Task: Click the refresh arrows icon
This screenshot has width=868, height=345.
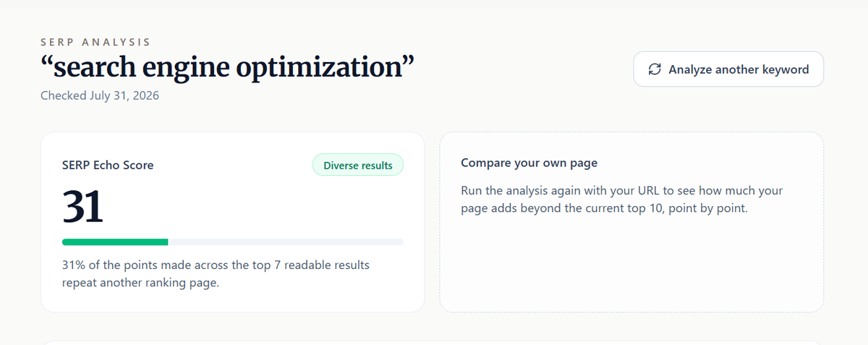Action: 655,69
